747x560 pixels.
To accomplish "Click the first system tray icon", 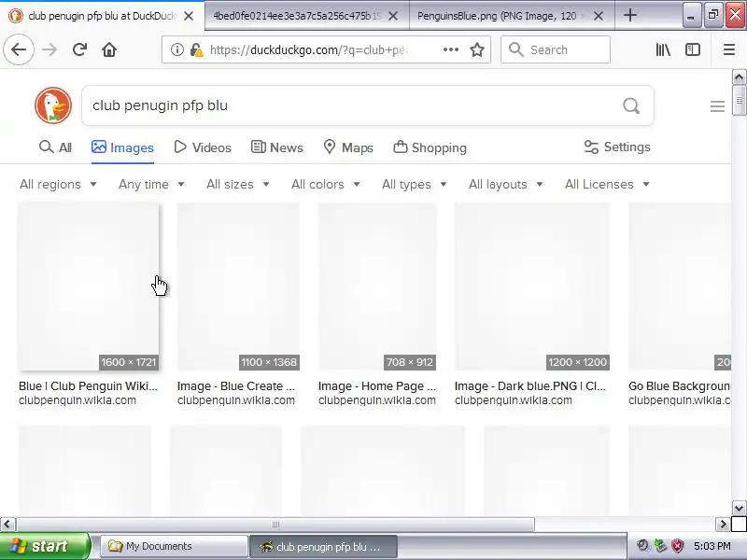I will tap(642, 546).
